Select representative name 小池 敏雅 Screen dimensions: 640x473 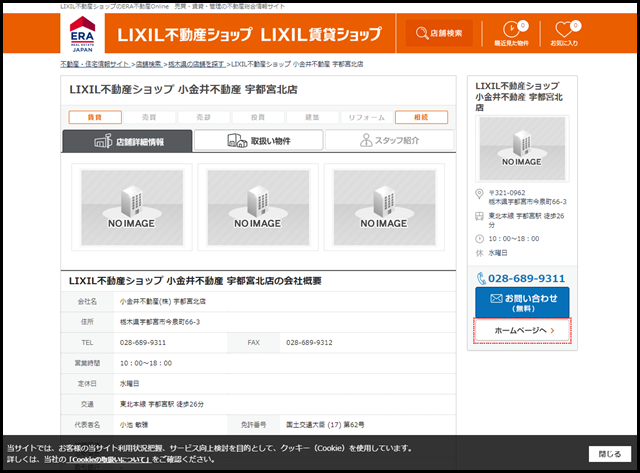(134, 425)
